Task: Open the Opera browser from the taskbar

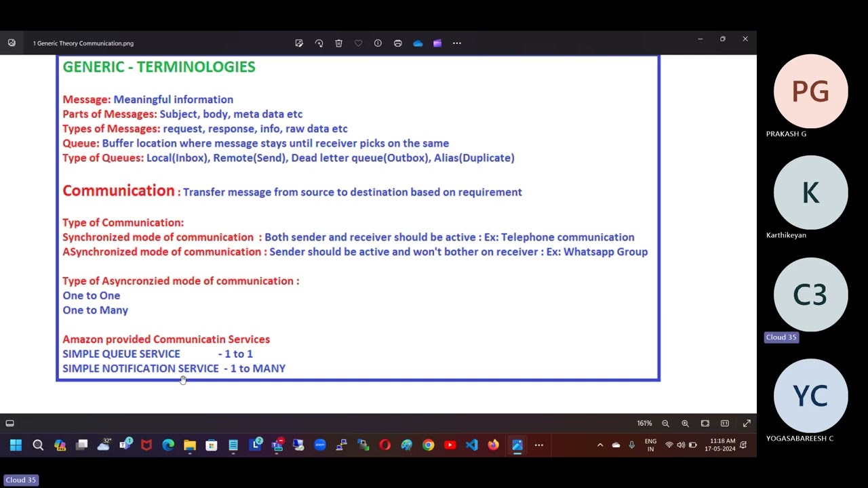Action: pos(385,445)
